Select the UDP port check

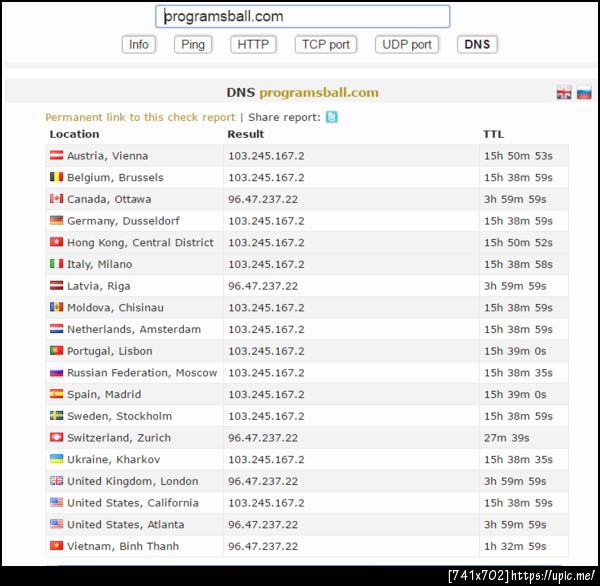[x=407, y=44]
